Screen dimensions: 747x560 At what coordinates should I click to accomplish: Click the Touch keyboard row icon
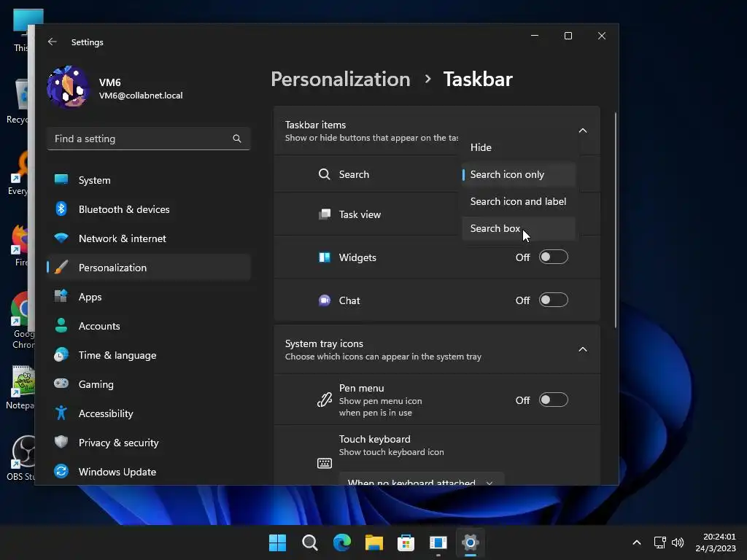pos(325,463)
